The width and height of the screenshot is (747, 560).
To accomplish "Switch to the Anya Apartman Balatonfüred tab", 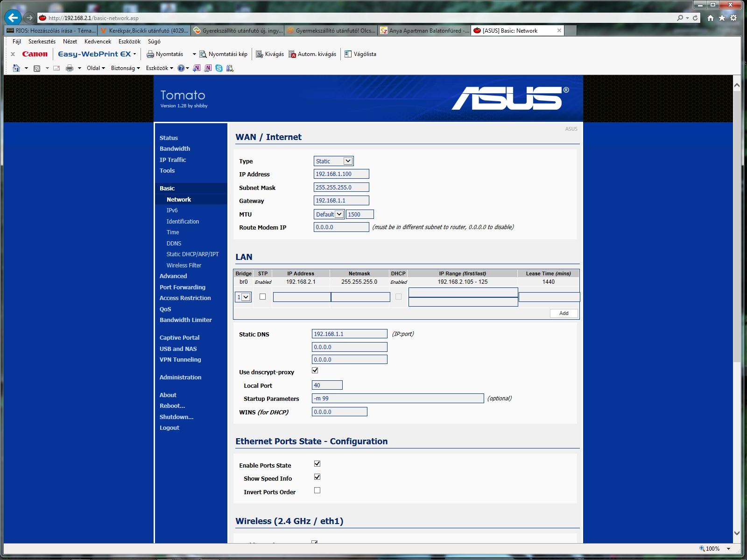I will (424, 31).
